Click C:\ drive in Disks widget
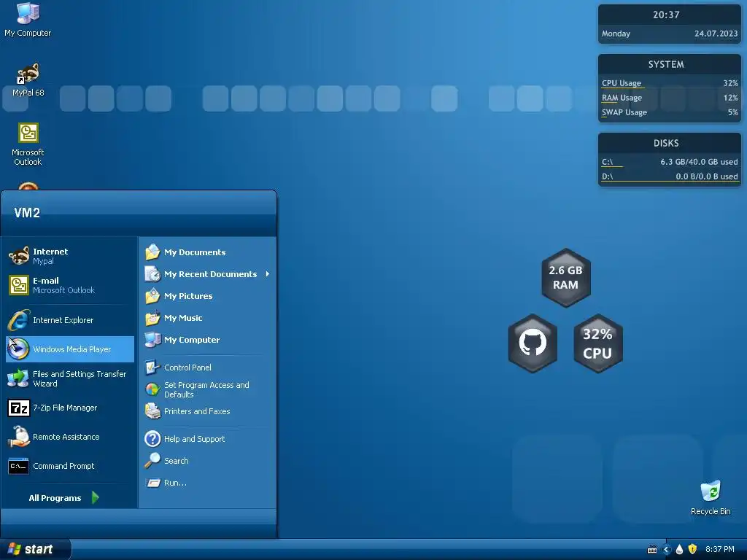 (x=670, y=162)
